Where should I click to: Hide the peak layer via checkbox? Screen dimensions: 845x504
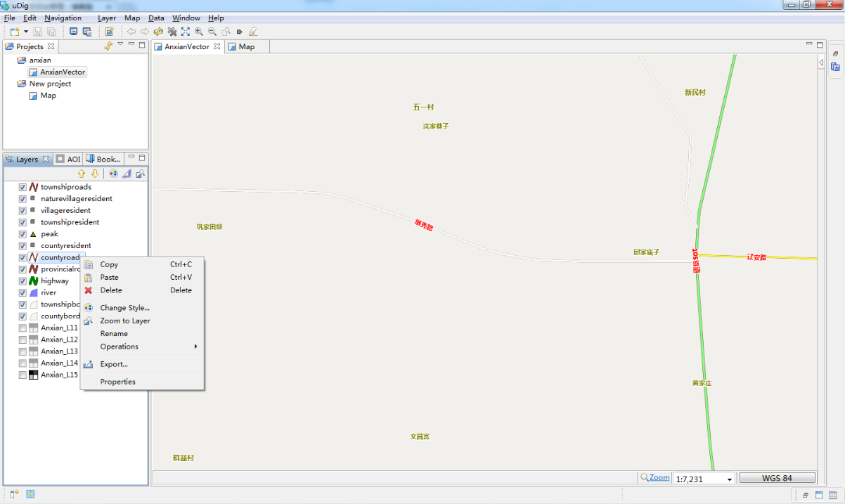tap(22, 234)
